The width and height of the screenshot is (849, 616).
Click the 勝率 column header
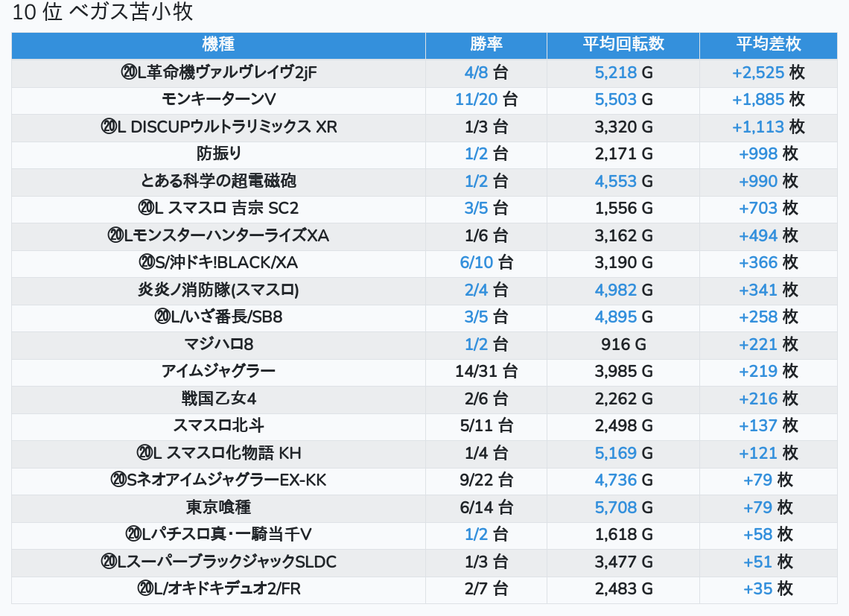pos(486,45)
